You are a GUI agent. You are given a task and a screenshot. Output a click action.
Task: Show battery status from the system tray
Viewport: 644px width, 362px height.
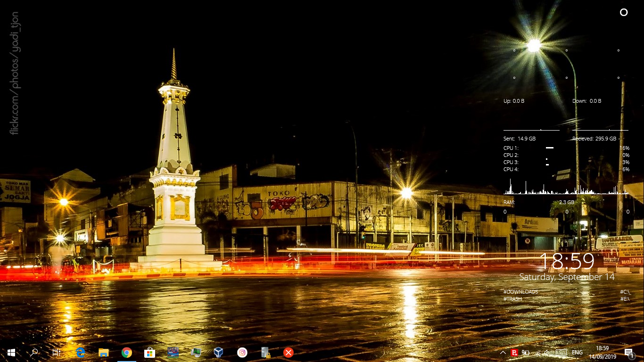[x=526, y=353]
